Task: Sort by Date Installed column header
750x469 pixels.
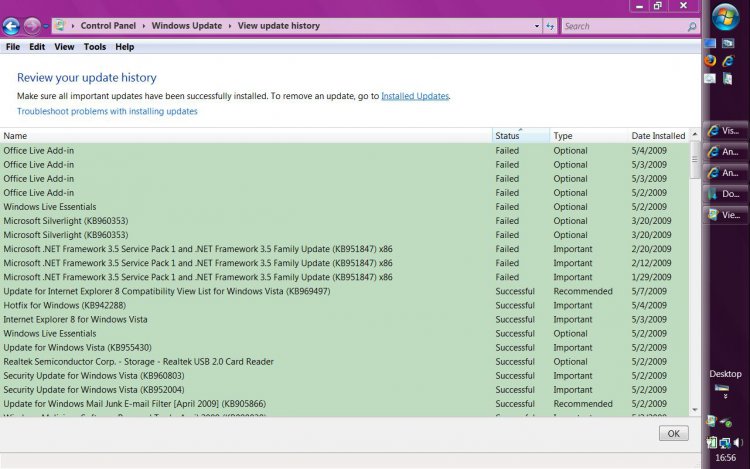Action: (658, 136)
